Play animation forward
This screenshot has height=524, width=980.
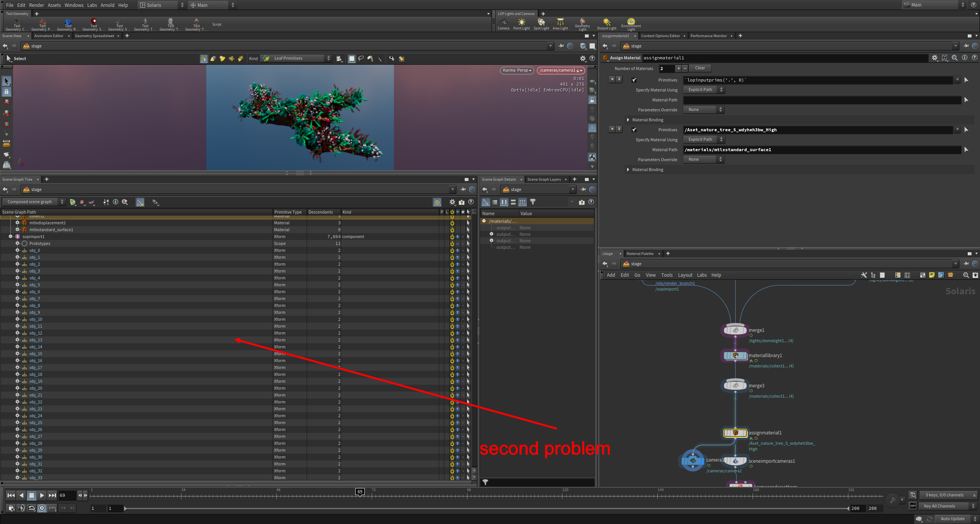click(x=42, y=495)
